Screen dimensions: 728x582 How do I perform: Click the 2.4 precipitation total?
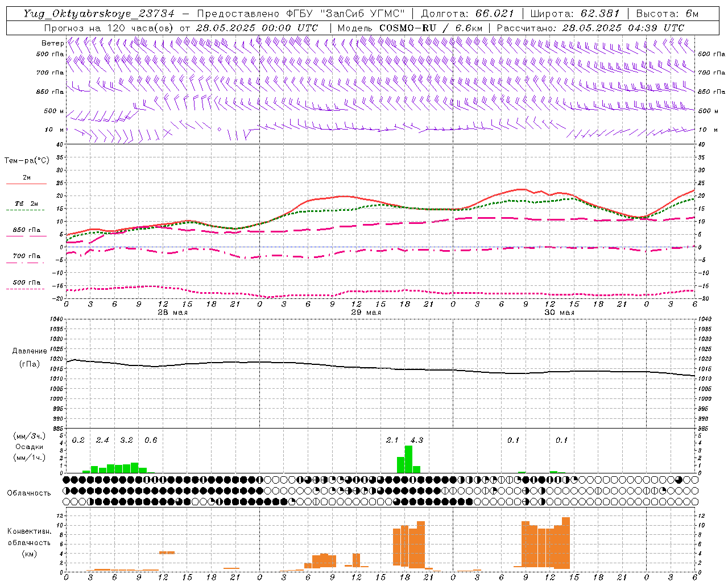coord(102,440)
